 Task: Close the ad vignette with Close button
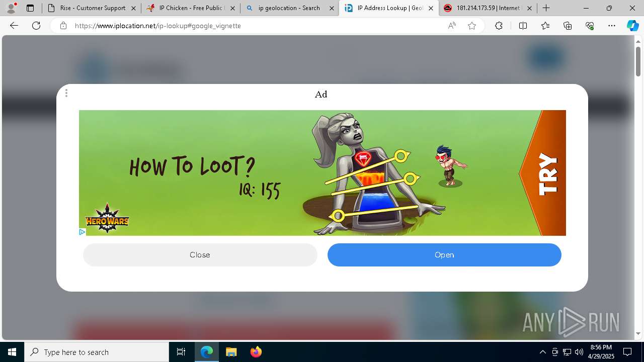point(200,255)
